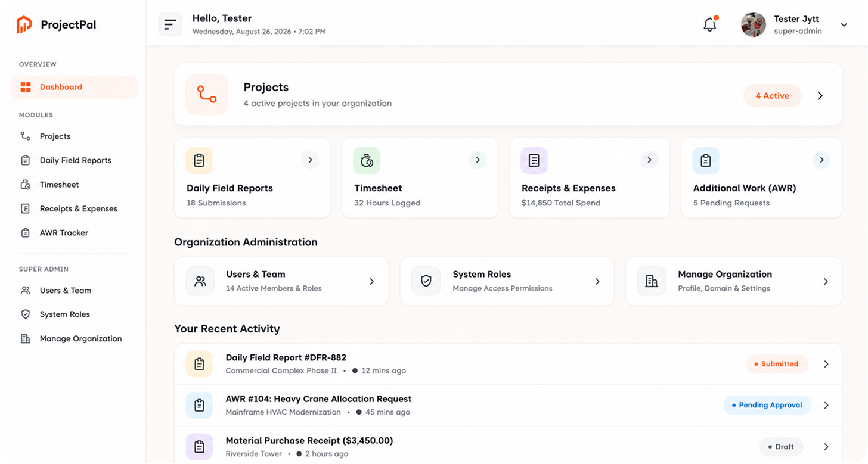Click Tester Jytt's profile avatar
This screenshot has width=868, height=464.
pos(754,24)
